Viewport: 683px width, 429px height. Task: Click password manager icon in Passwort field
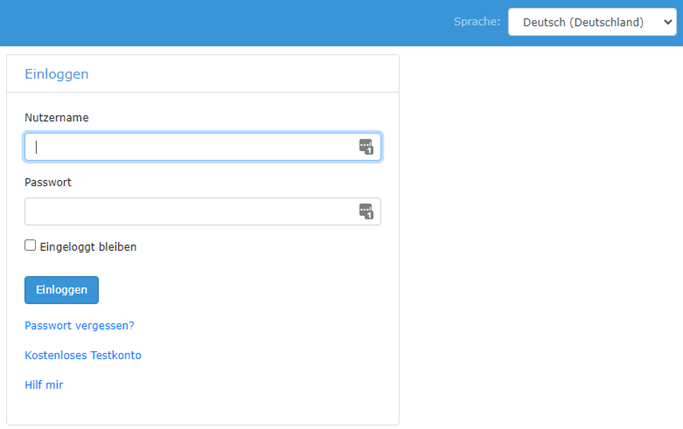point(366,211)
